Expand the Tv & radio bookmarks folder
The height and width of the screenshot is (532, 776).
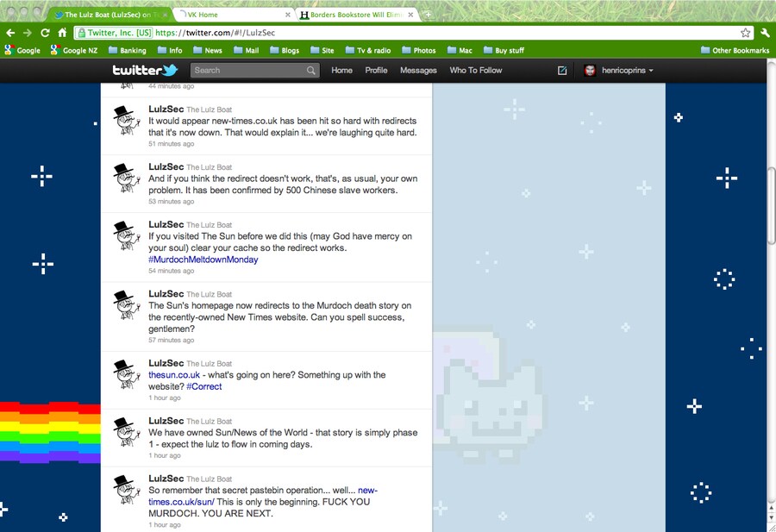(368, 50)
